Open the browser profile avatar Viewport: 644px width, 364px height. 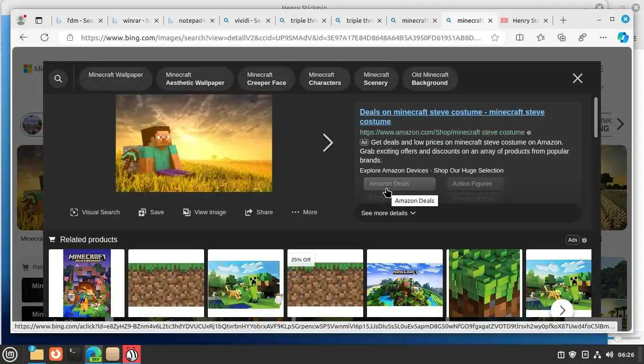point(21,20)
